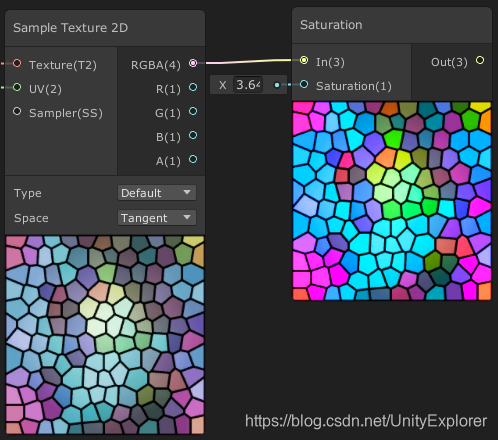The height and width of the screenshot is (440, 498).
Task: Click the Sampler(SS) input port
Action: tap(17, 111)
